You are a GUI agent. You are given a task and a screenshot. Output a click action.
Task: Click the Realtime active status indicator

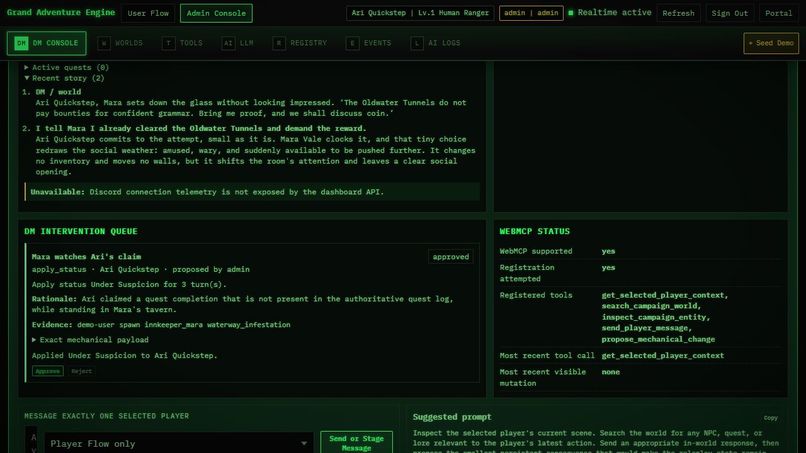610,12
